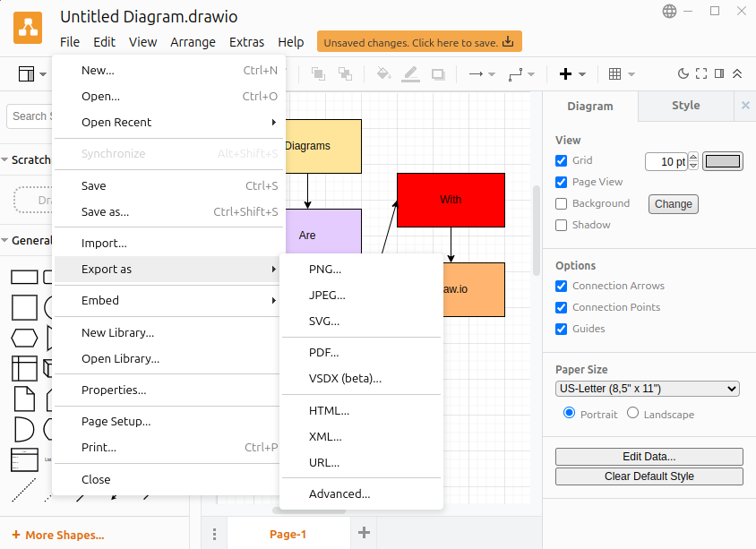Viewport: 756px width, 549px height.
Task: Select Landscape orientation
Action: click(632, 413)
